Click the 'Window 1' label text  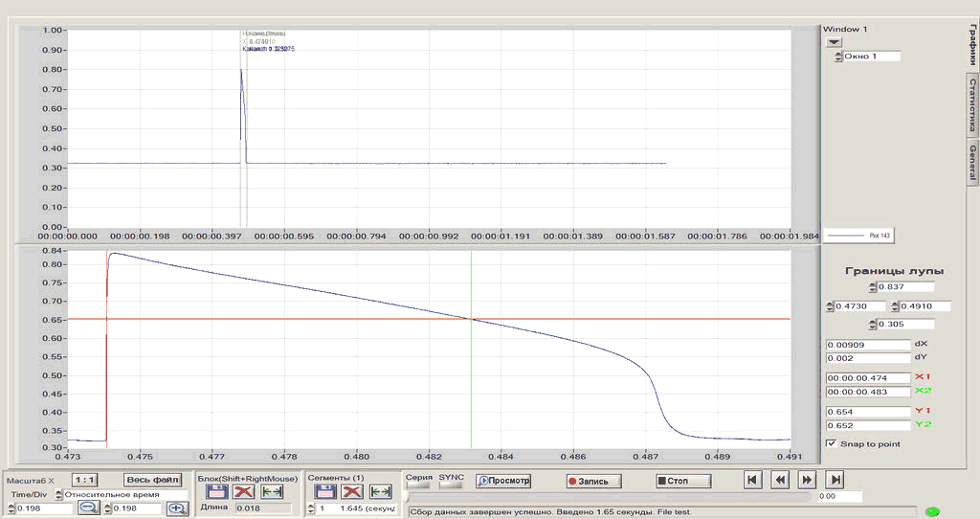click(x=845, y=29)
